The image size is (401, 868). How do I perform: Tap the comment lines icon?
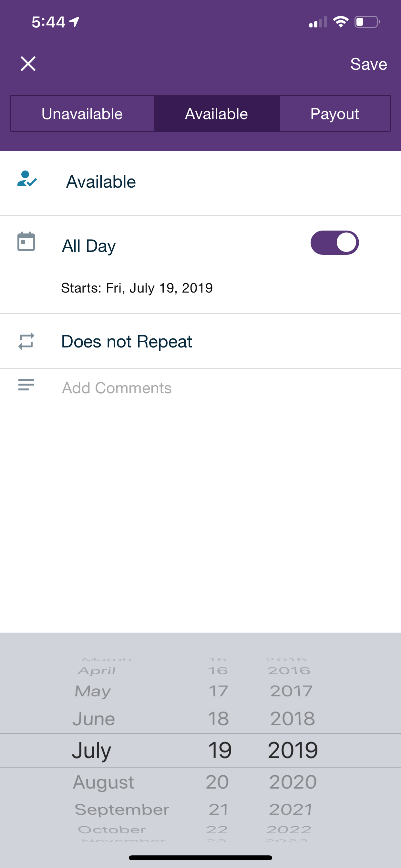point(26,385)
